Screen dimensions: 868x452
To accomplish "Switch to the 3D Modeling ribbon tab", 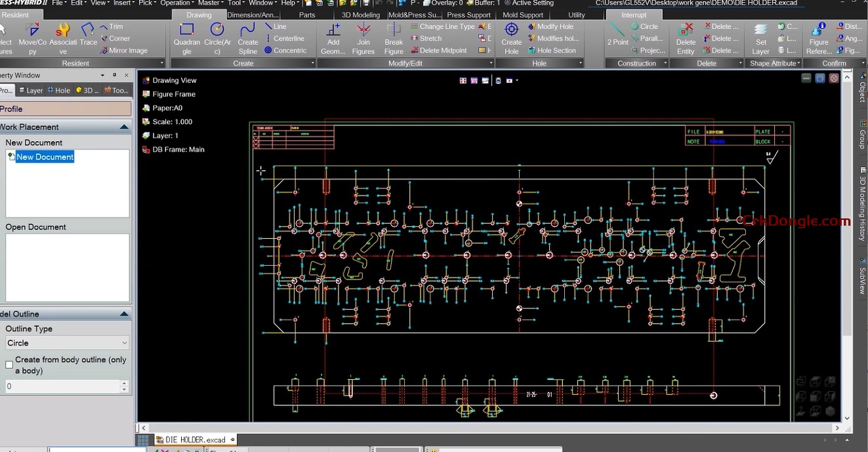I will (x=360, y=14).
